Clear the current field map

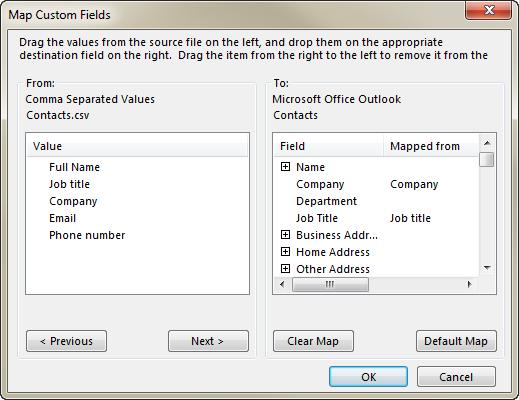pyautogui.click(x=313, y=341)
